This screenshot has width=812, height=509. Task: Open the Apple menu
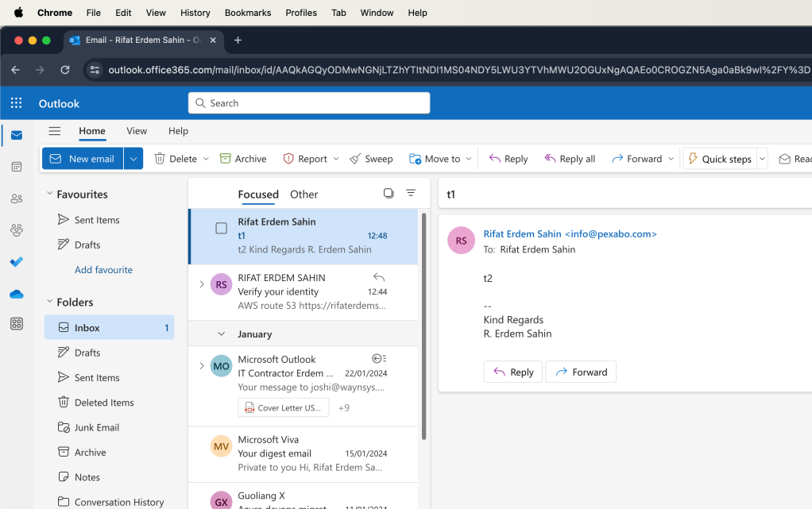(18, 13)
